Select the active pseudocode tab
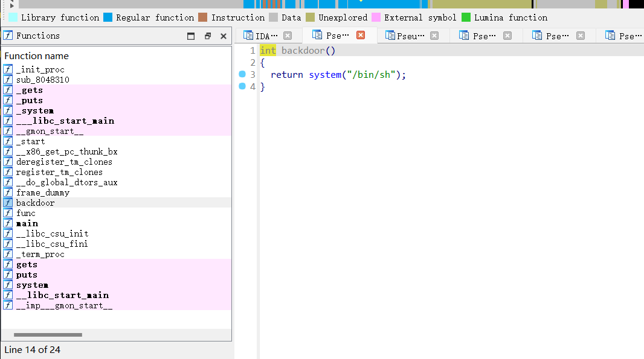Viewport: 644px width, 359px height. pyautogui.click(x=340, y=35)
